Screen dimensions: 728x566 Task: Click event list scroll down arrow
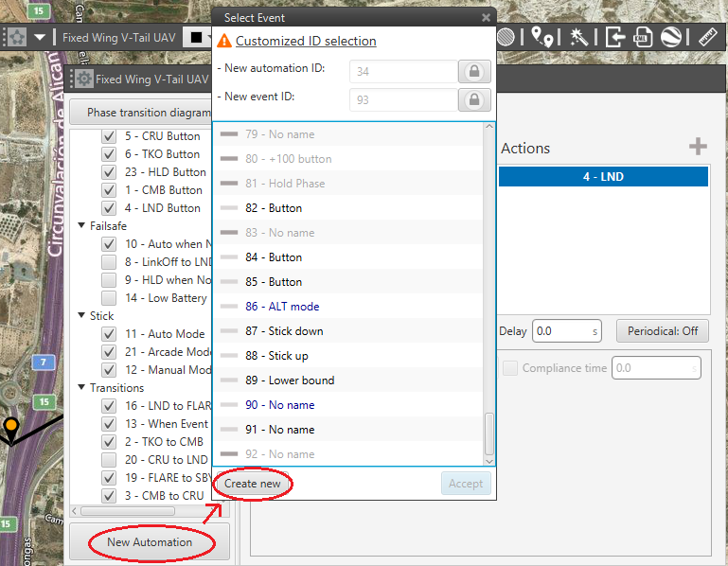(489, 461)
